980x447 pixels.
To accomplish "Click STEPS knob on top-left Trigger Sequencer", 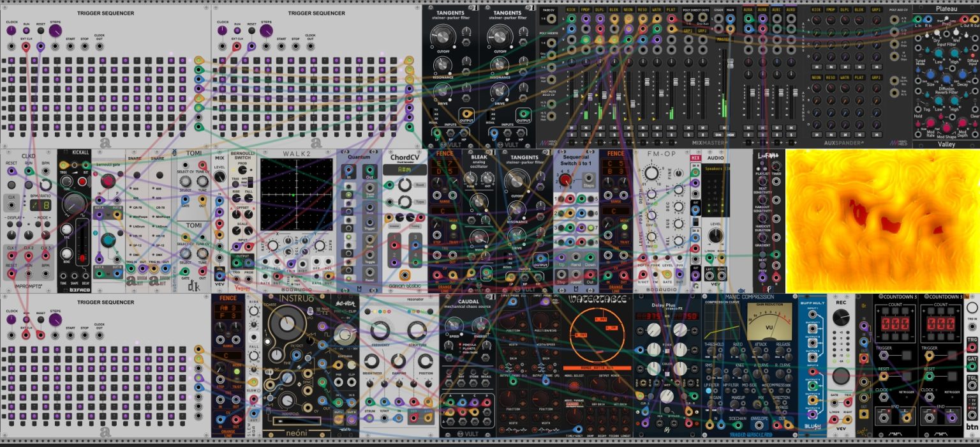I will [x=56, y=30].
